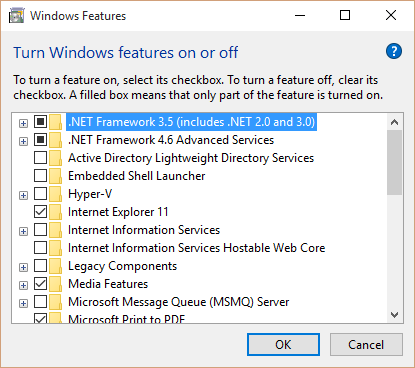
Task: Expand the Internet Information Services node
Action: click(x=23, y=232)
